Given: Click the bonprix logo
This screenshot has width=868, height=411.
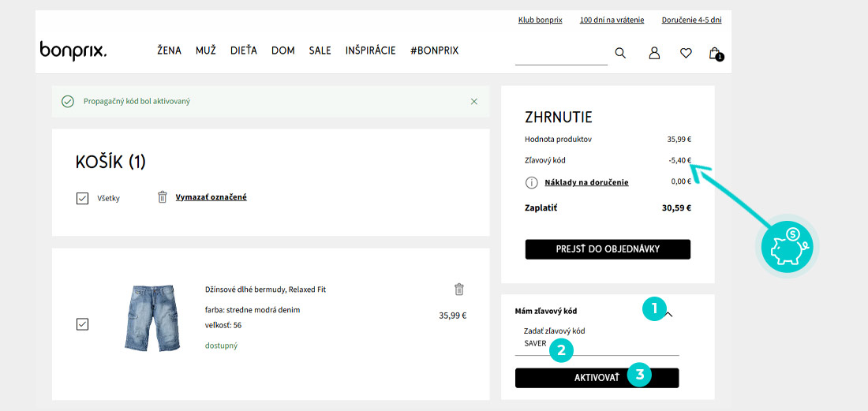Looking at the screenshot, I should tap(73, 51).
